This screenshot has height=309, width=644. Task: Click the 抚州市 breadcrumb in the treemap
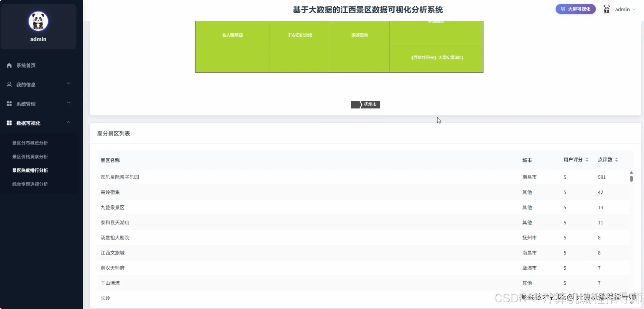coord(370,104)
